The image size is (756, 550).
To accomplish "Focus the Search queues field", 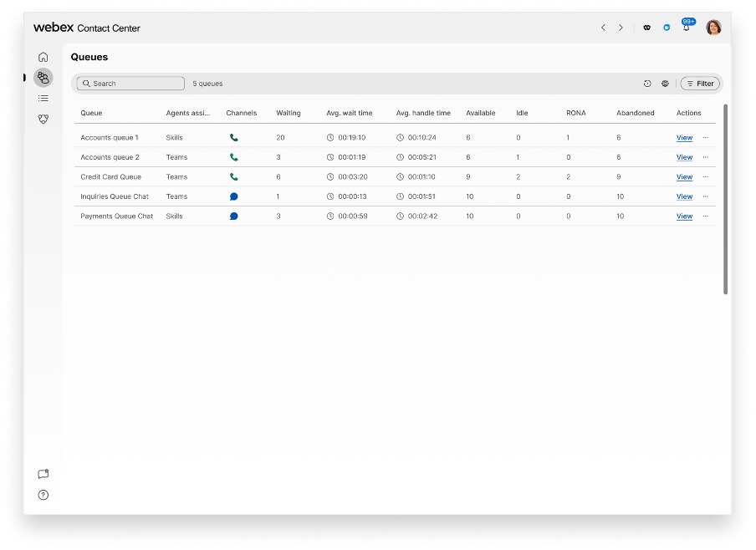I will pos(130,84).
